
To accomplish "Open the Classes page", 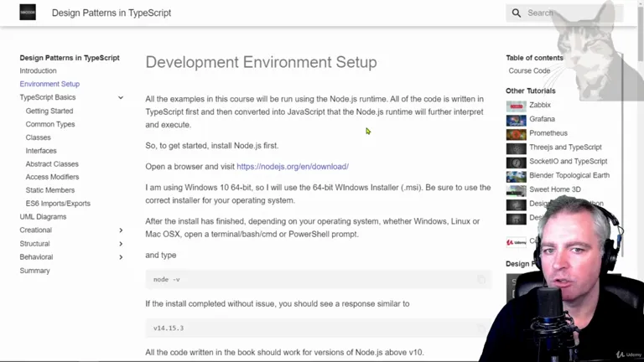I will [x=39, y=137].
